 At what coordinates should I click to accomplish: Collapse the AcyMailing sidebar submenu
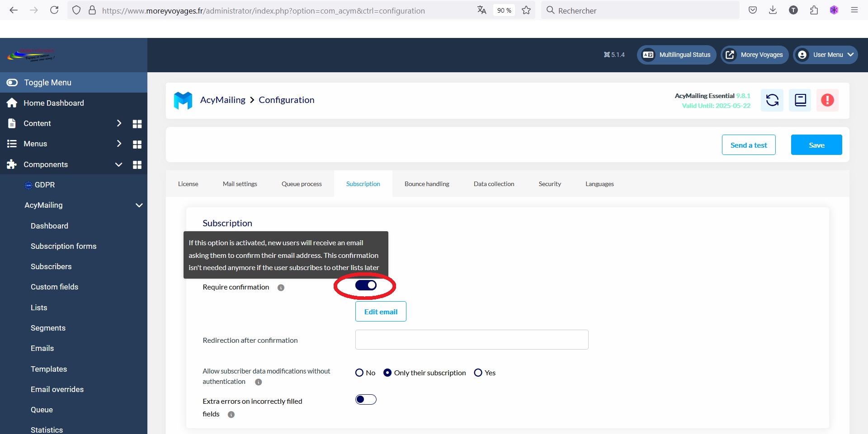[x=139, y=205]
